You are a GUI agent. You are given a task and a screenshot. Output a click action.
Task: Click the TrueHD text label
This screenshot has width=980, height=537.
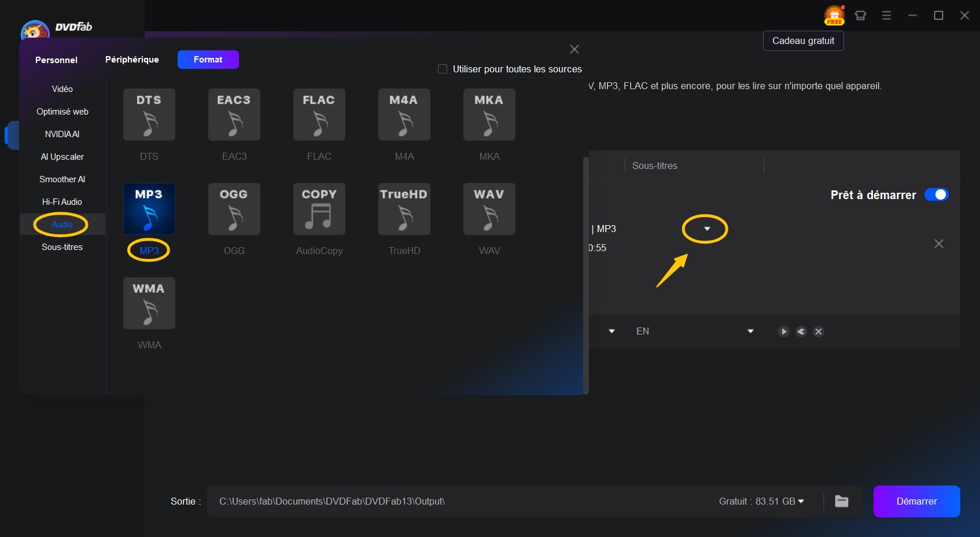(x=404, y=251)
